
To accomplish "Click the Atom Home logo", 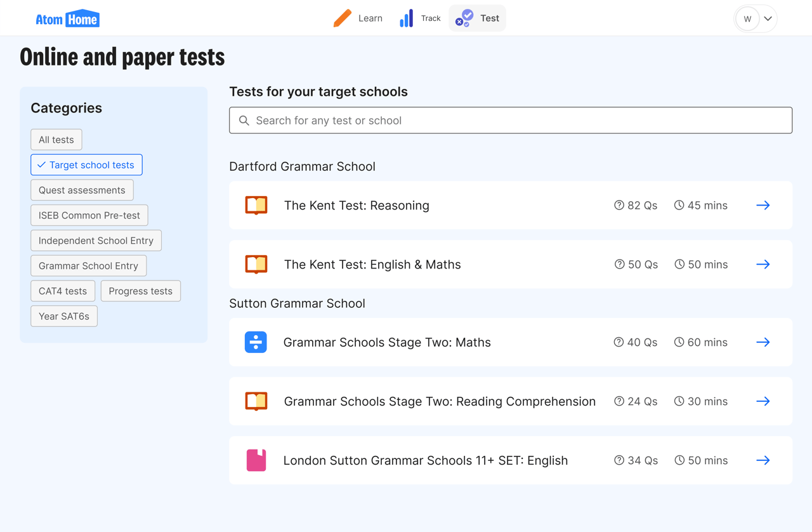I will 67,19.
